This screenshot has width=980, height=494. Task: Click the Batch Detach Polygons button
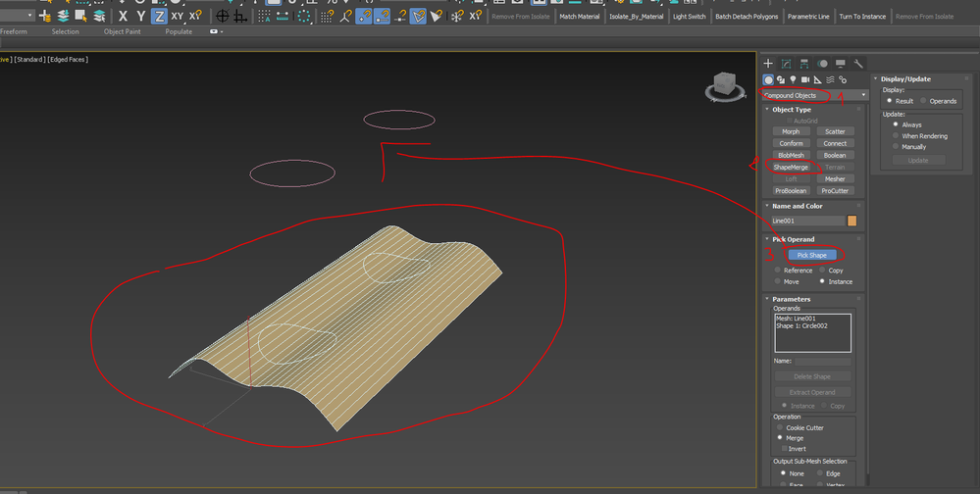(747, 17)
